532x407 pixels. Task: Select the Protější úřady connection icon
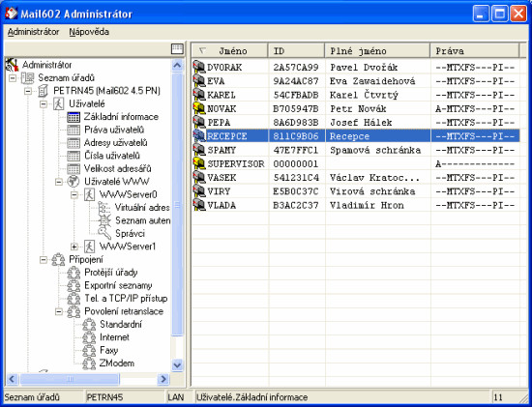74,273
